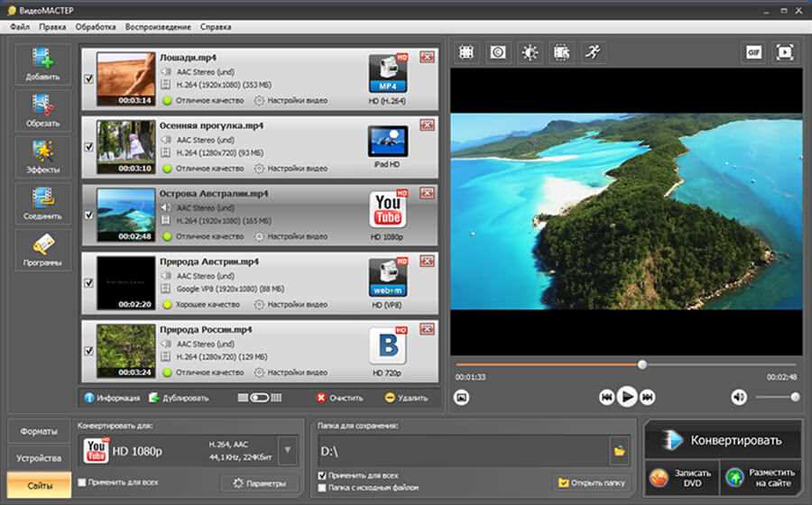The height and width of the screenshot is (505, 812).
Task: Click MP4 format icon for Лошади.mp4
Action: (387, 73)
